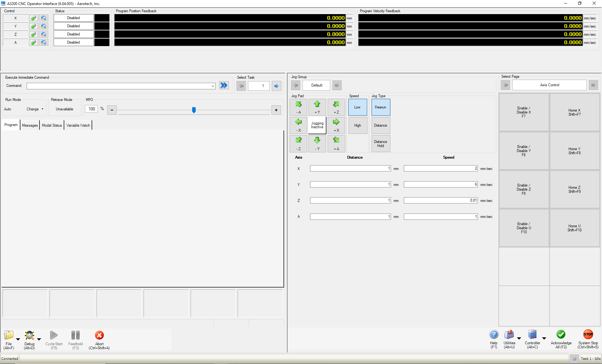Viewport: 602px width, 364px height.
Task: Click Home X (Shift+F7)
Action: (575, 112)
